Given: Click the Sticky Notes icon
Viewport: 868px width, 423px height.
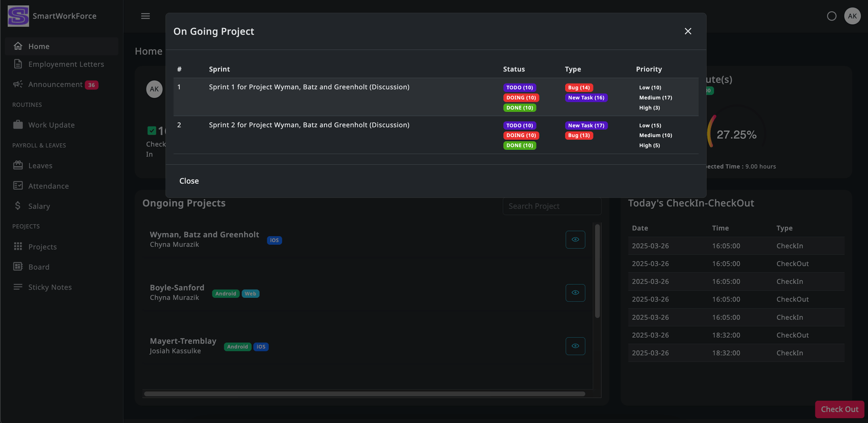Looking at the screenshot, I should tap(18, 287).
